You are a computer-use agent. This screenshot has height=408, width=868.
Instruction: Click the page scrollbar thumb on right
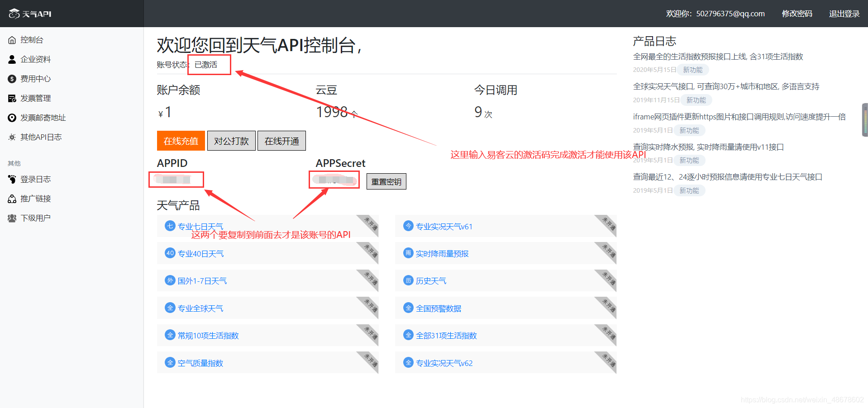click(x=865, y=120)
